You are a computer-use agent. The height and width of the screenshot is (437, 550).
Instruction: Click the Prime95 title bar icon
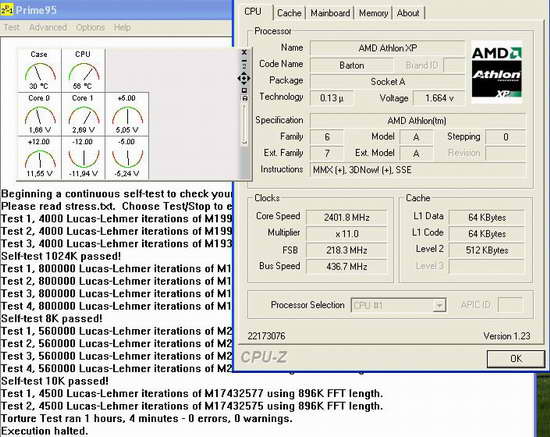pyautogui.click(x=7, y=10)
